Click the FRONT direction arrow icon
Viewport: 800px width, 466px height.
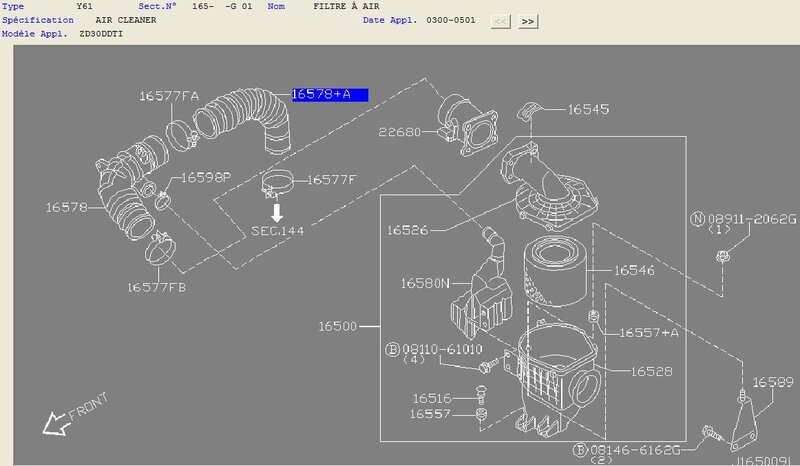click(55, 423)
